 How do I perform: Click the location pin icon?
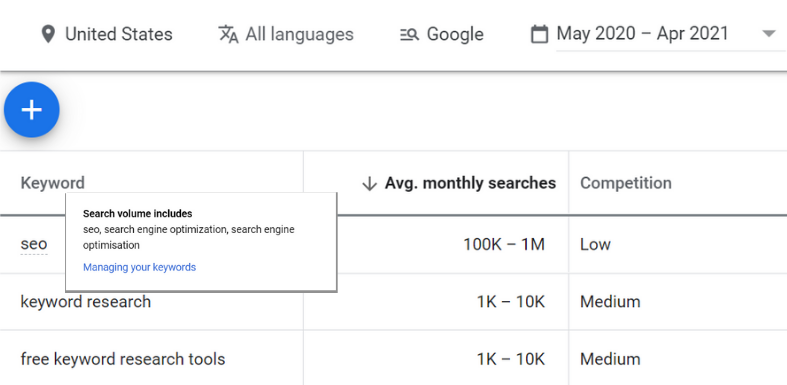coord(48,35)
